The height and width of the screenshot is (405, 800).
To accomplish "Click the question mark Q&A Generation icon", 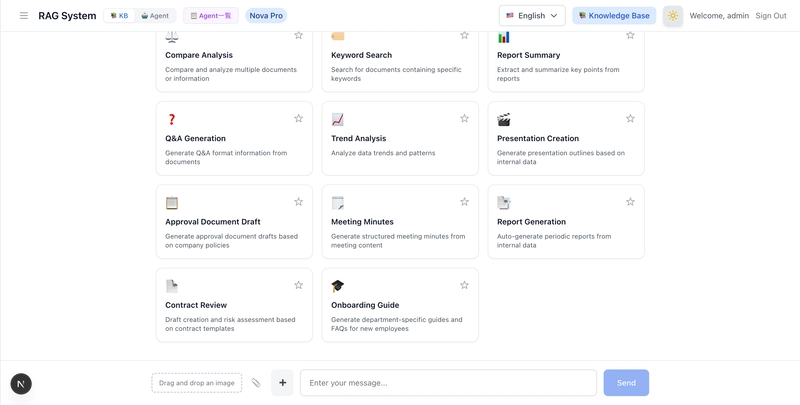I will tap(171, 120).
